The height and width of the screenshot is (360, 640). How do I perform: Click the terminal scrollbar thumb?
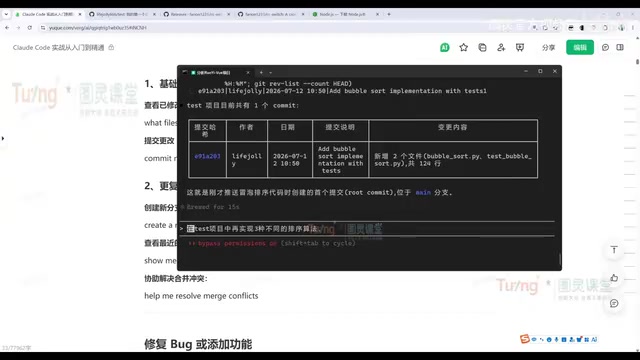[560, 259]
